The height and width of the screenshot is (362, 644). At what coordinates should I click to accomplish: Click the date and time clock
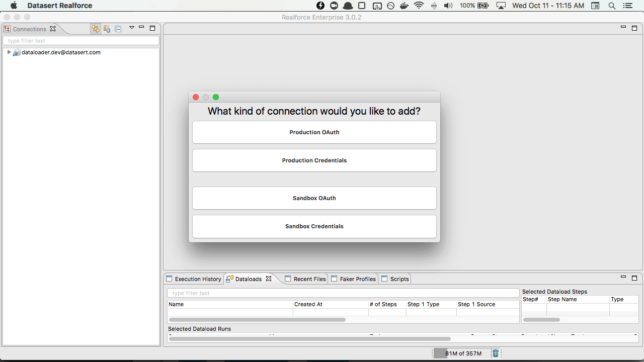tap(548, 6)
